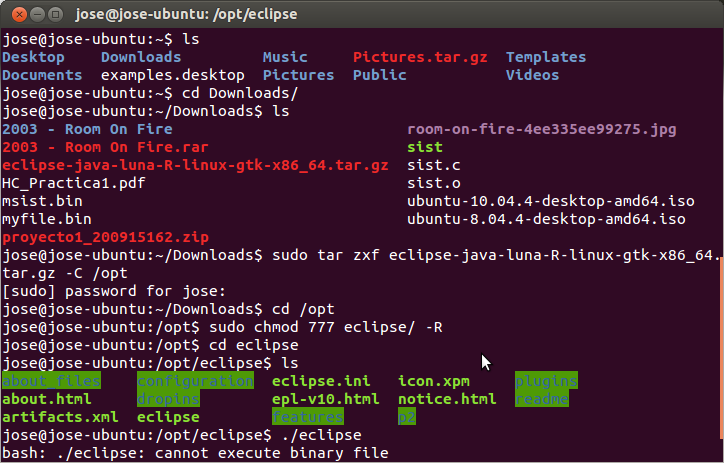The height and width of the screenshot is (463, 724).
Task: Click the 'cannot execute binary file' error
Action: (272, 453)
